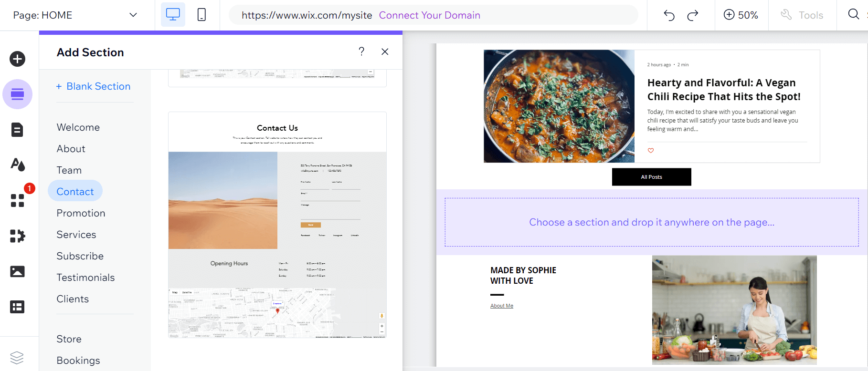Add a Blank Section
The height and width of the screenshot is (371, 868).
[x=93, y=86]
